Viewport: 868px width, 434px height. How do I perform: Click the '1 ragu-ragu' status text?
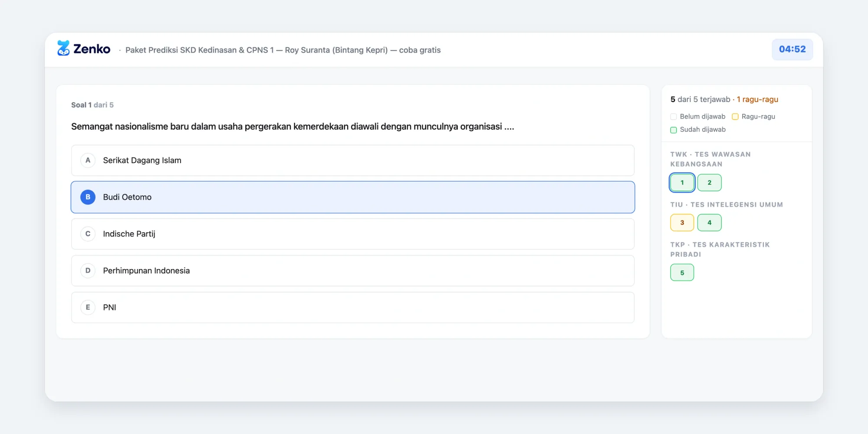pos(757,99)
